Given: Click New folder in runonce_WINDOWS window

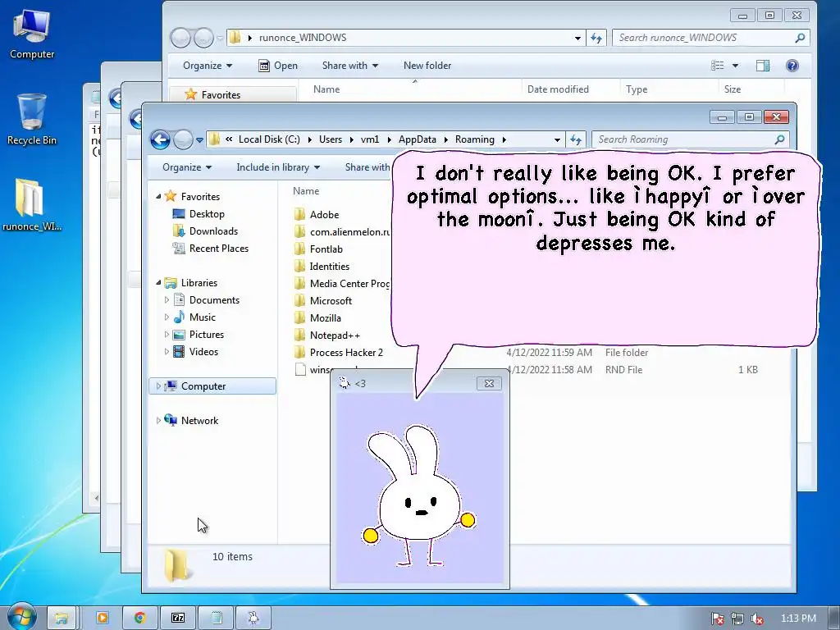Looking at the screenshot, I should point(427,66).
